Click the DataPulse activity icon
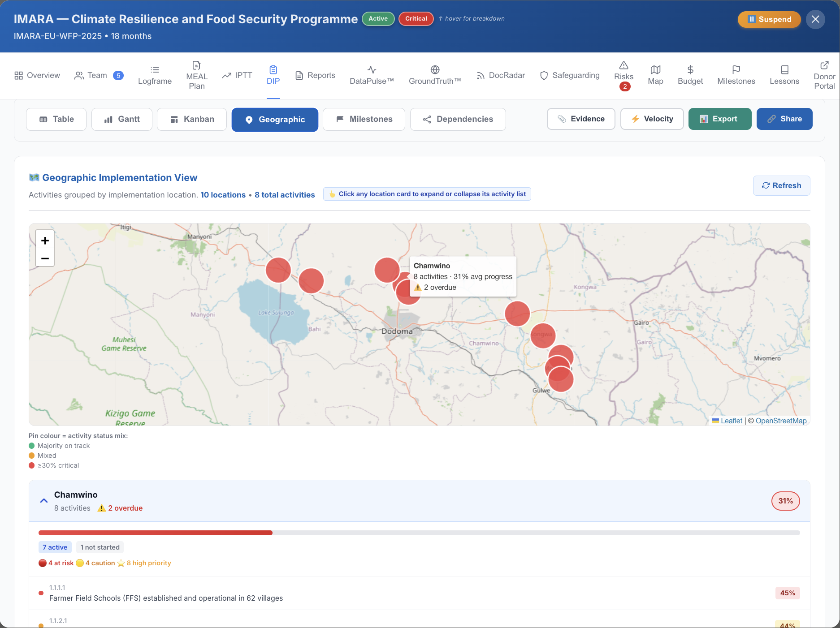 point(372,70)
